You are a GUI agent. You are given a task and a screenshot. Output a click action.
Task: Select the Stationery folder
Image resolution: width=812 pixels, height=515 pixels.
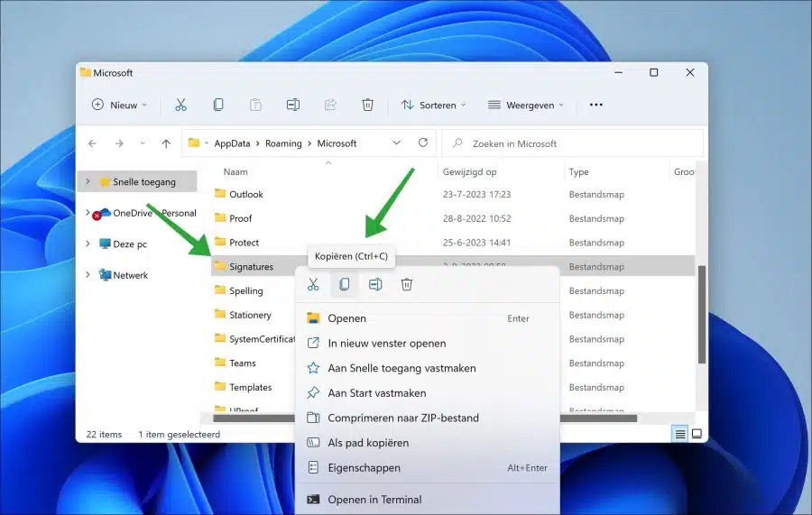250,315
